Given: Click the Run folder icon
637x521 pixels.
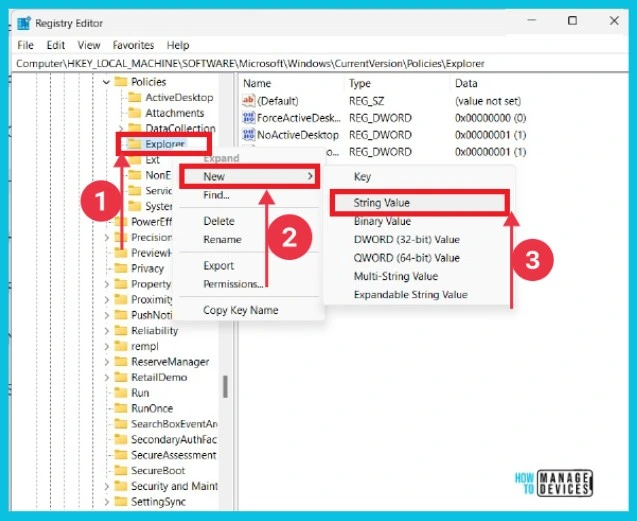Looking at the screenshot, I should tap(121, 392).
